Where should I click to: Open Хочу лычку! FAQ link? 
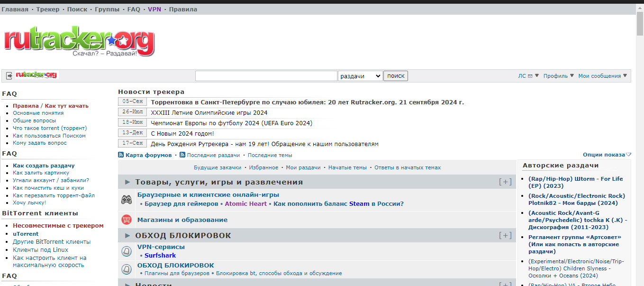(29, 203)
